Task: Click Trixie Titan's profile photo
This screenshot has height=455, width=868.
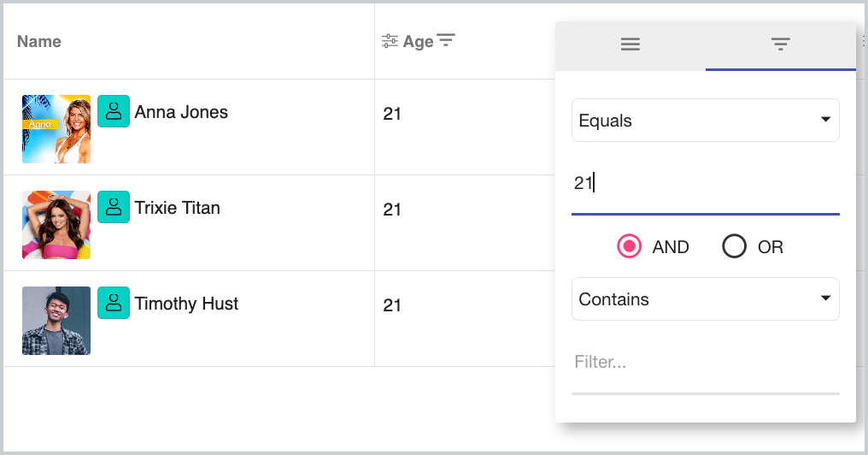Action: [56, 225]
